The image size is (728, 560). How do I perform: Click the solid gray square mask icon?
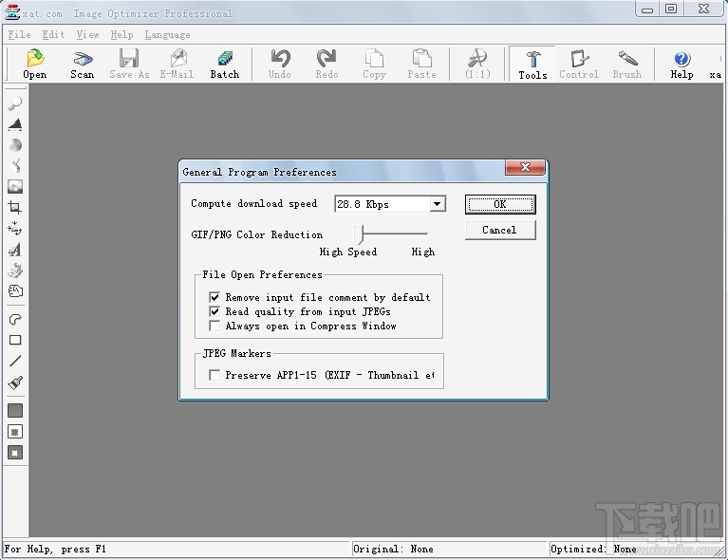15,410
